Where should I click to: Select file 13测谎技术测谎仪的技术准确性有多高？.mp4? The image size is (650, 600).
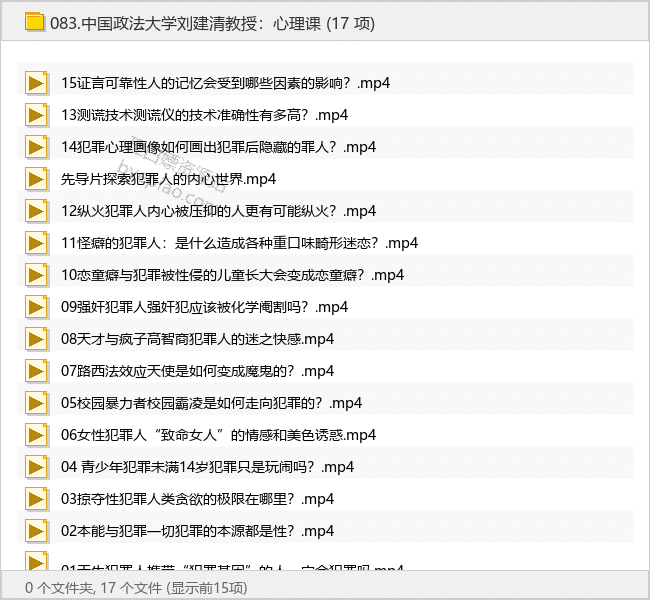pyautogui.click(x=204, y=115)
